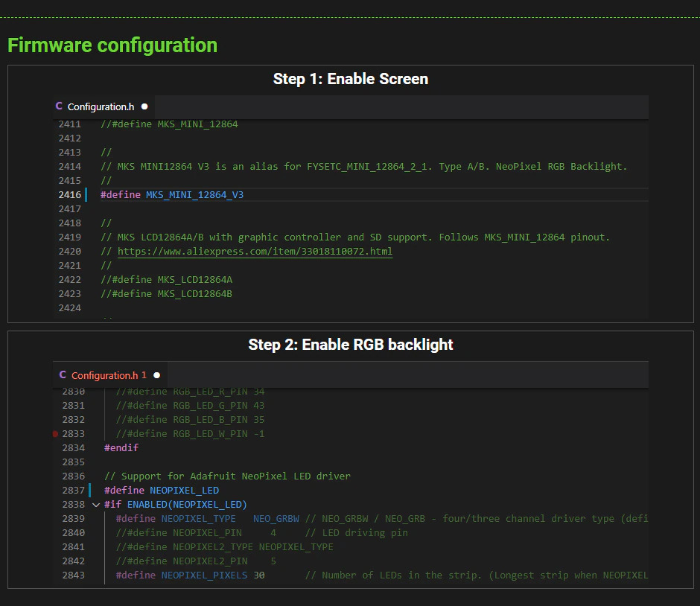
Task: Click line number 2843
Action: point(73,575)
